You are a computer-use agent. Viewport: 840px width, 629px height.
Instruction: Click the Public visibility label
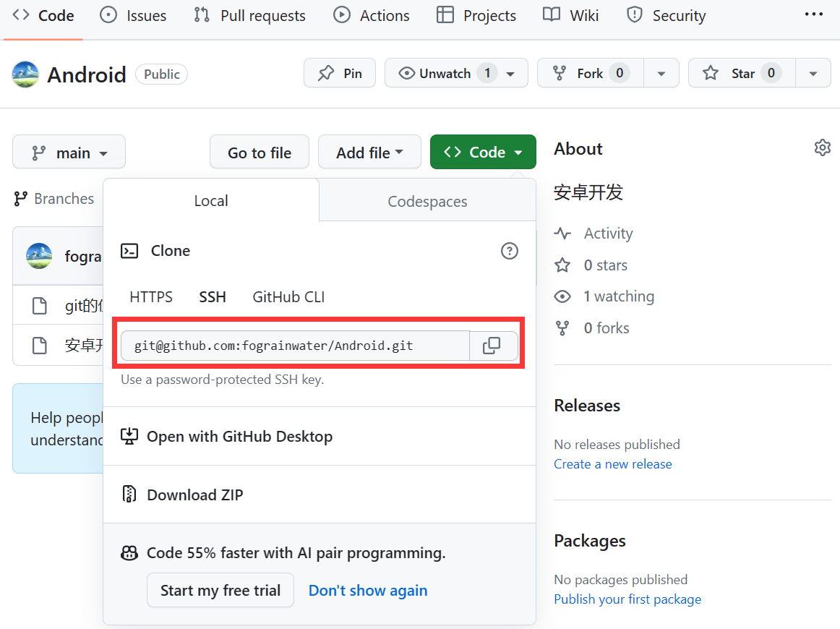[x=162, y=74]
